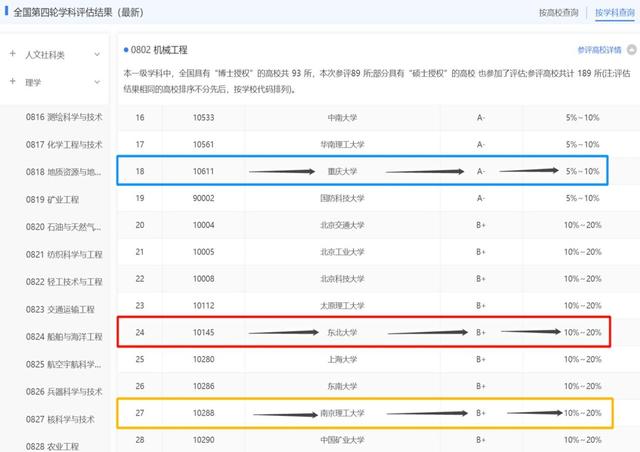The width and height of the screenshot is (640, 452).
Task: Select 0824 船舶与海洋工程 in sidebar
Action: 64,337
